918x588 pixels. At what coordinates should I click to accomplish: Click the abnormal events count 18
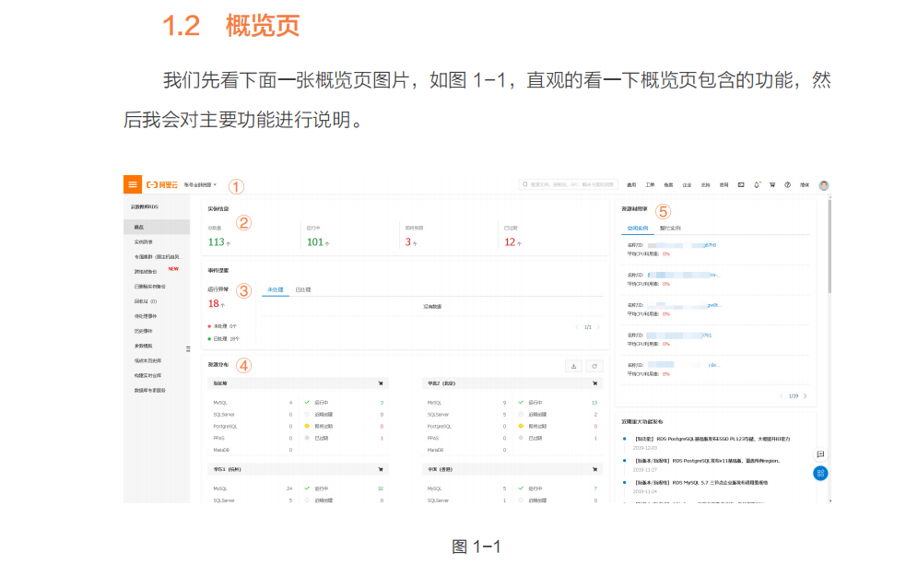coord(214,303)
